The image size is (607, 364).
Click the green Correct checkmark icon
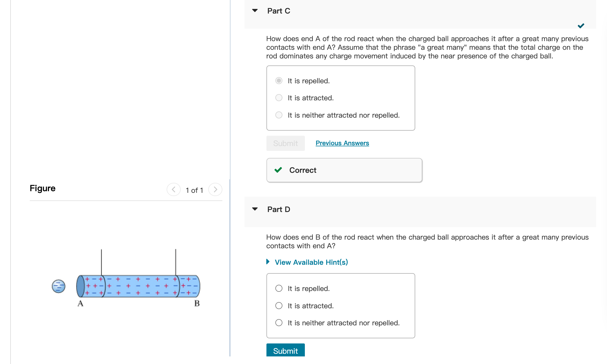pyautogui.click(x=278, y=170)
